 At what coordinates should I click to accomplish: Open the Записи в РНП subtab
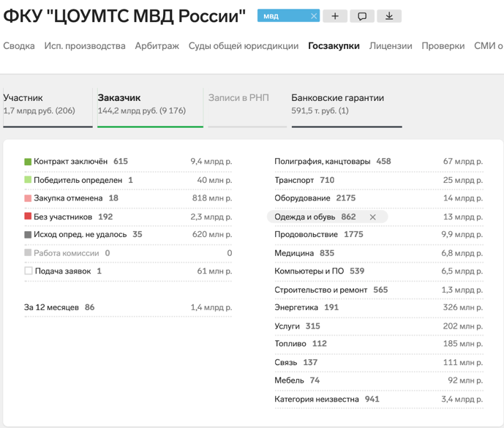point(247,108)
